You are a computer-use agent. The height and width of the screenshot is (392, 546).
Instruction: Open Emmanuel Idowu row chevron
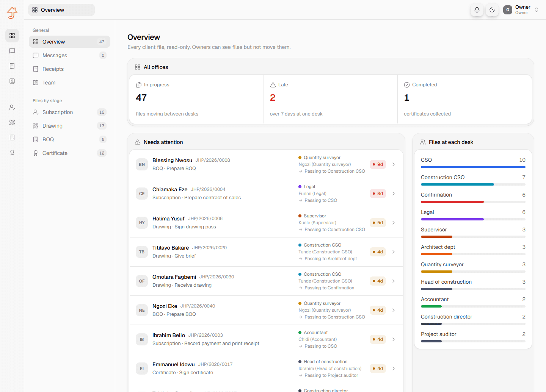click(394, 369)
